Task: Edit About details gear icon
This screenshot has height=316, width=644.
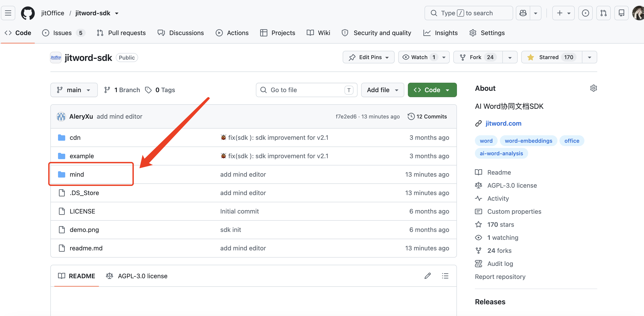Action: click(593, 88)
